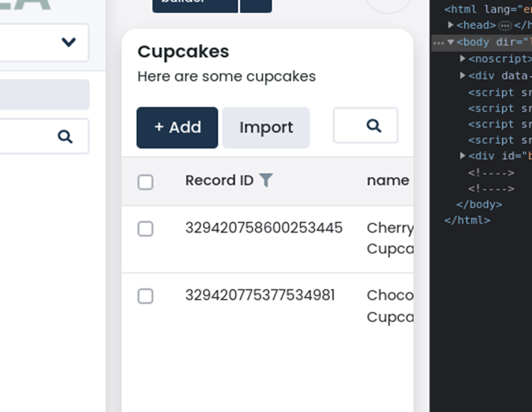Viewport: 532px width, 412px height.
Task: Click the three dots beside body tag
Action: click(x=438, y=42)
